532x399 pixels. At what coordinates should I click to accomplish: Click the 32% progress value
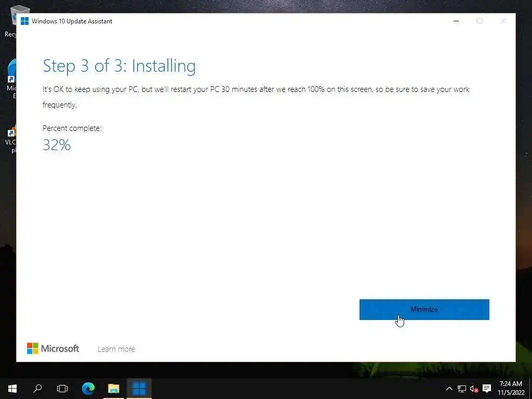[57, 145]
